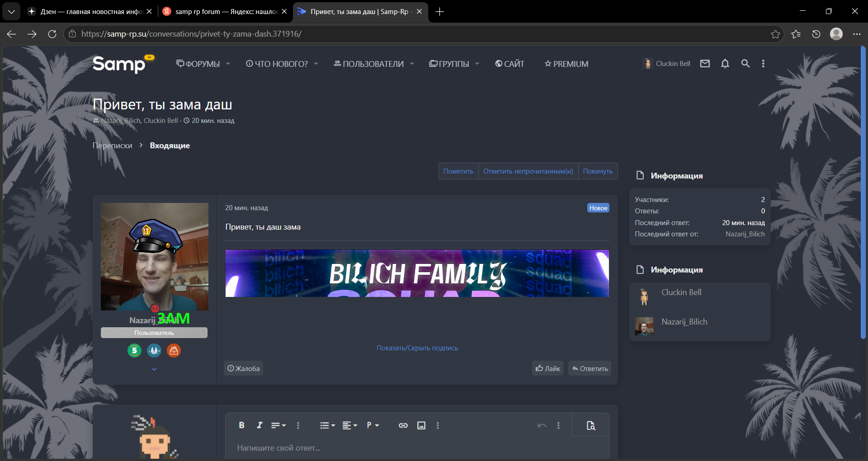Close the Дзен browser tab
The height and width of the screenshot is (461, 868).
pyautogui.click(x=149, y=12)
